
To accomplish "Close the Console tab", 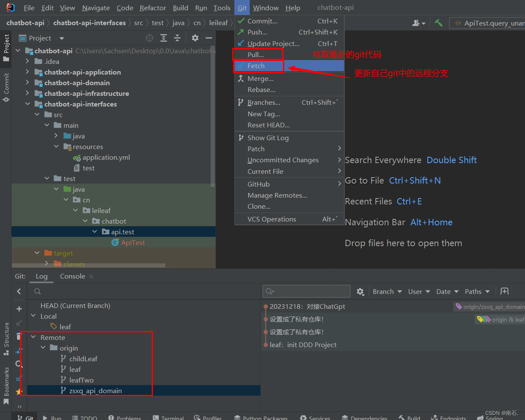I will [x=91, y=276].
